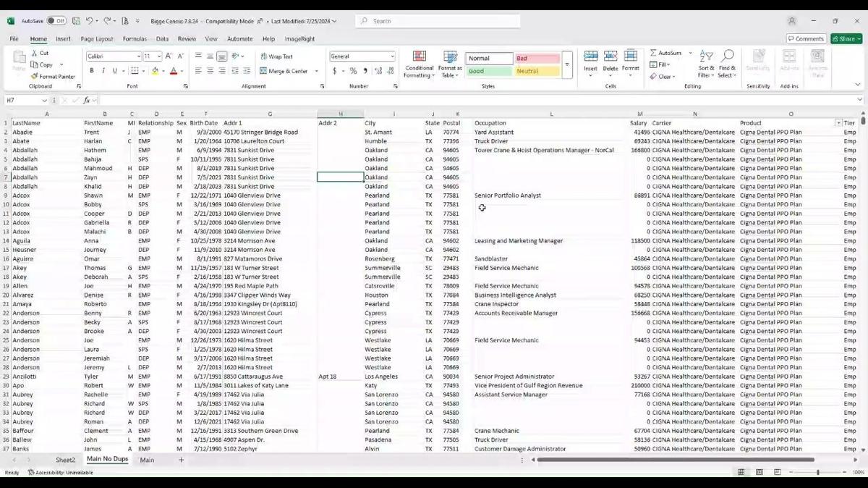Align cell text to the right
Screen dimensions: 868x488
click(x=221, y=71)
